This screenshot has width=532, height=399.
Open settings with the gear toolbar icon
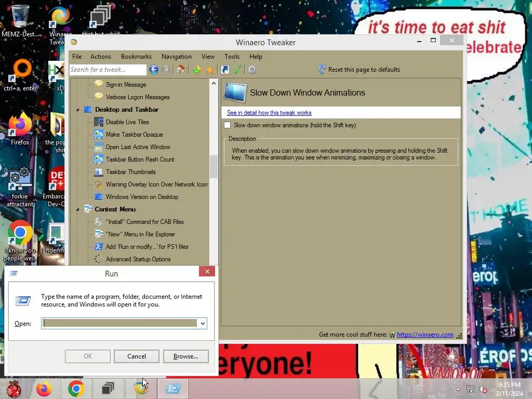(x=252, y=70)
